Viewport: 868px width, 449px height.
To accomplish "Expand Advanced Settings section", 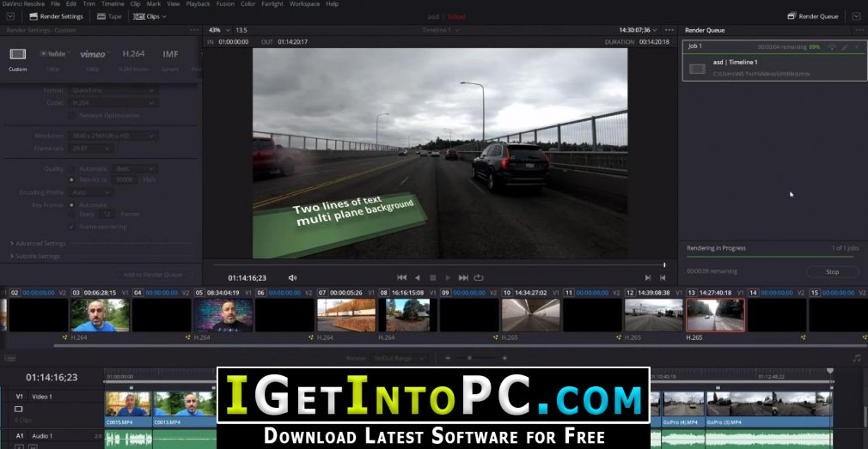I will [x=38, y=243].
